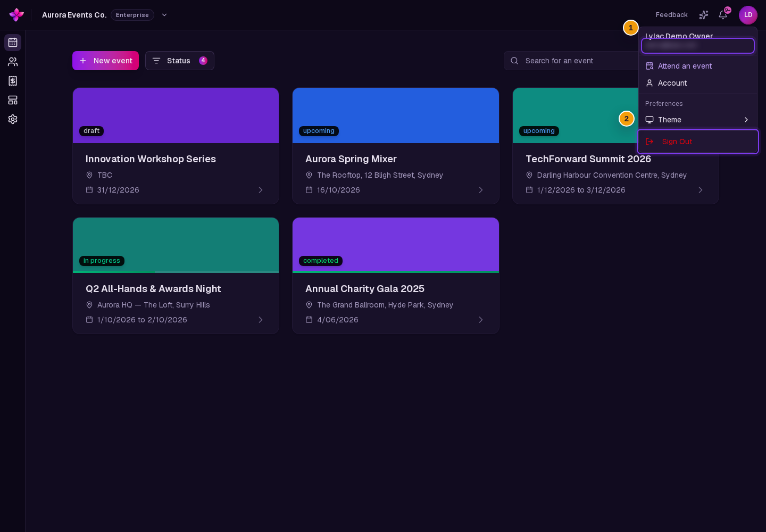Open Annual Charity Gala 2025 card chevron
The width and height of the screenshot is (766, 532).
coord(481,320)
